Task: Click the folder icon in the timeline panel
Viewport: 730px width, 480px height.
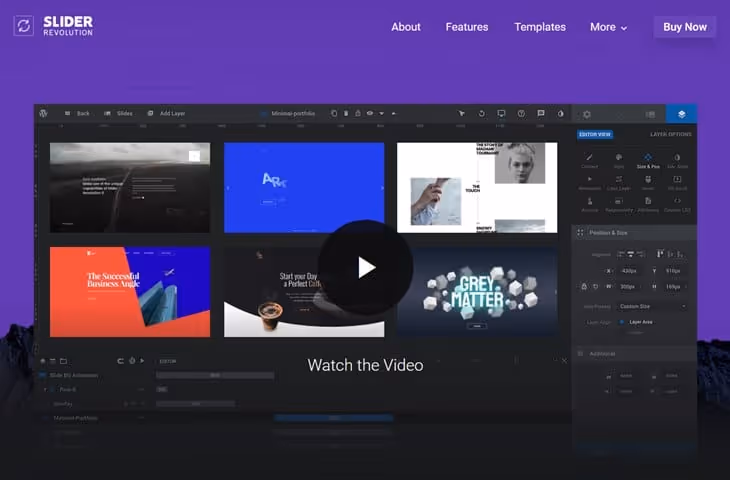Action: [x=63, y=361]
